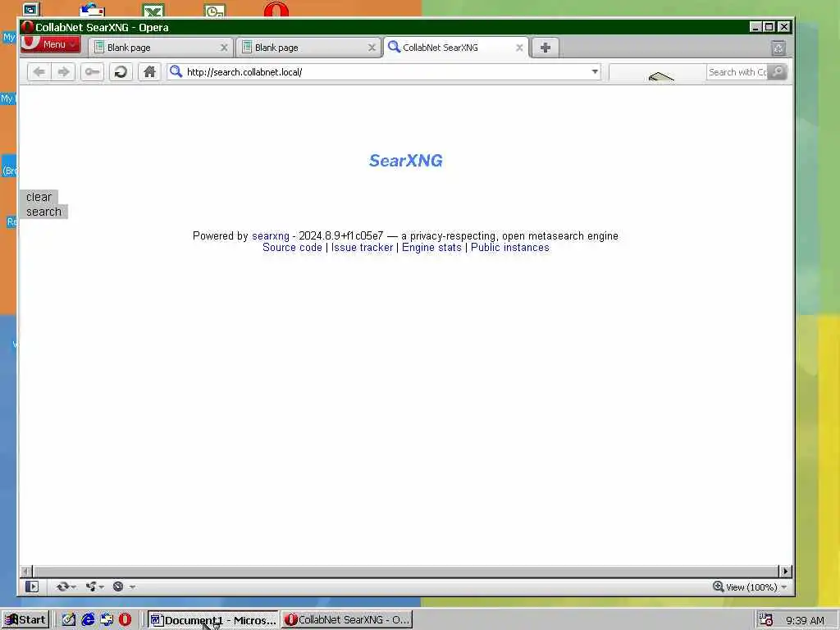
Task: Go to the Home page
Action: click(149, 72)
